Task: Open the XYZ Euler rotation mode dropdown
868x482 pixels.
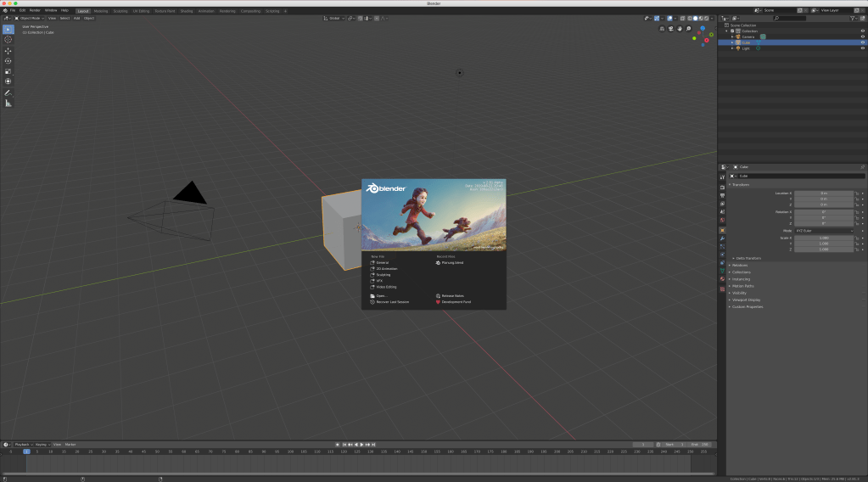Action: (x=823, y=231)
